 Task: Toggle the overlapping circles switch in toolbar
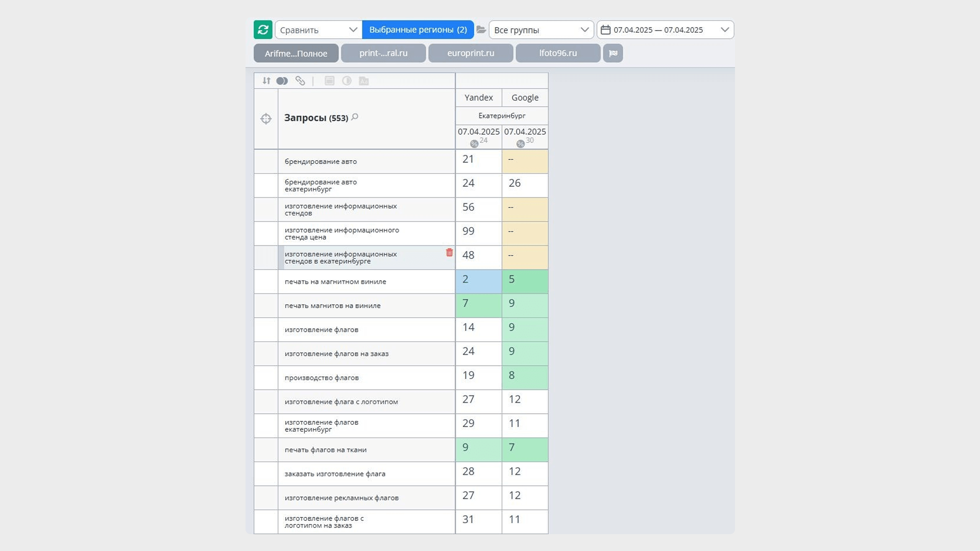(x=282, y=81)
